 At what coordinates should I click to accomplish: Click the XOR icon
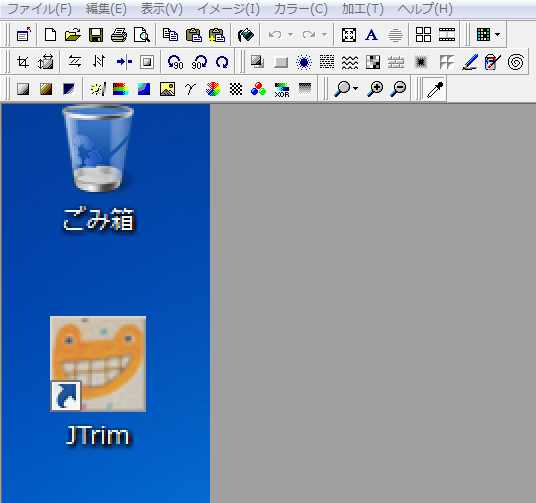point(282,90)
